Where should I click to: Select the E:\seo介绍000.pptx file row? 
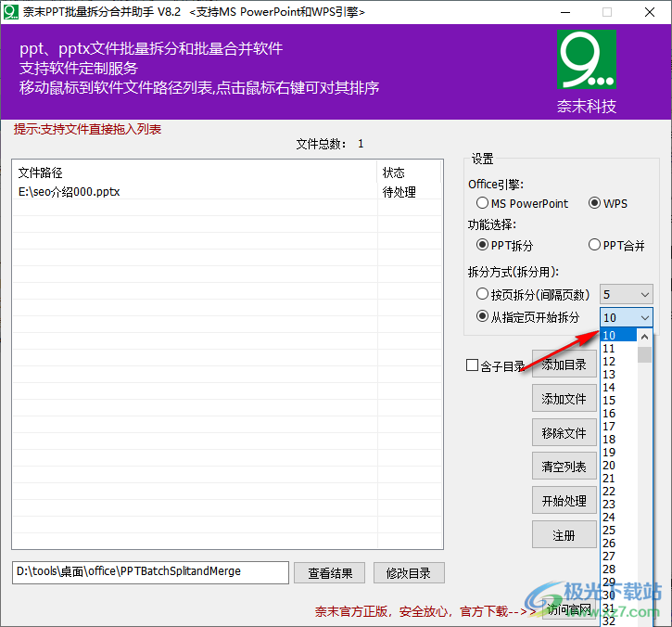coord(228,192)
